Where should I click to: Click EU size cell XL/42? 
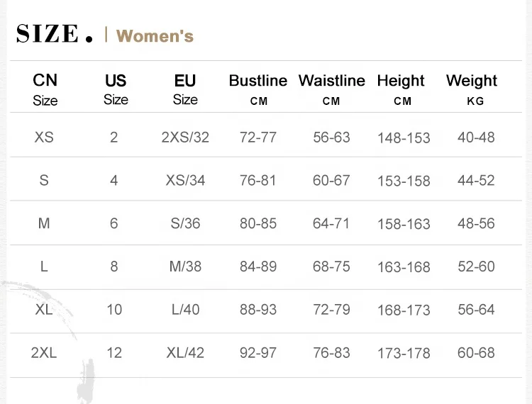pos(185,352)
